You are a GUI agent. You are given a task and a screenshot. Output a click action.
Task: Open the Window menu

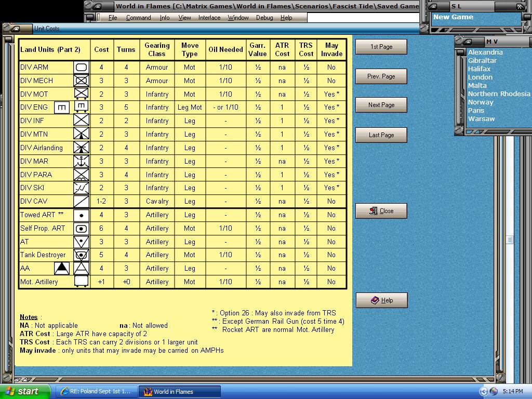pyautogui.click(x=238, y=18)
